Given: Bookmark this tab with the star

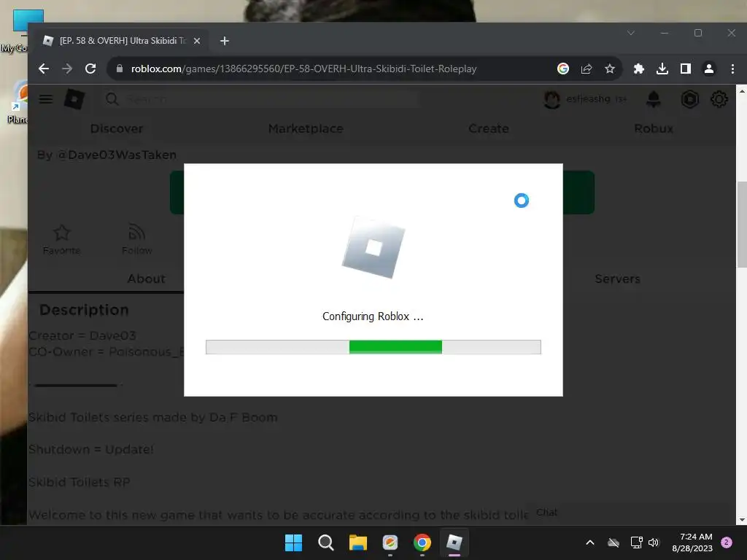Looking at the screenshot, I should [x=609, y=69].
